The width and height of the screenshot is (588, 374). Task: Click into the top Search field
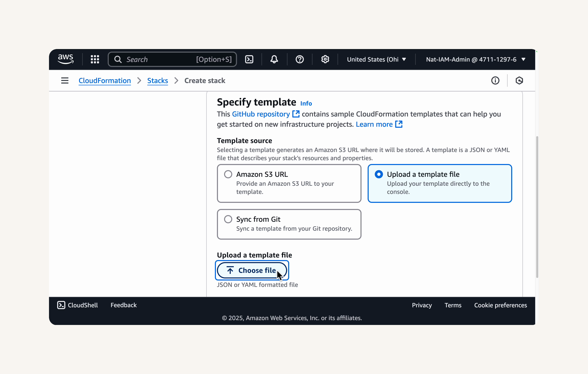click(x=172, y=59)
